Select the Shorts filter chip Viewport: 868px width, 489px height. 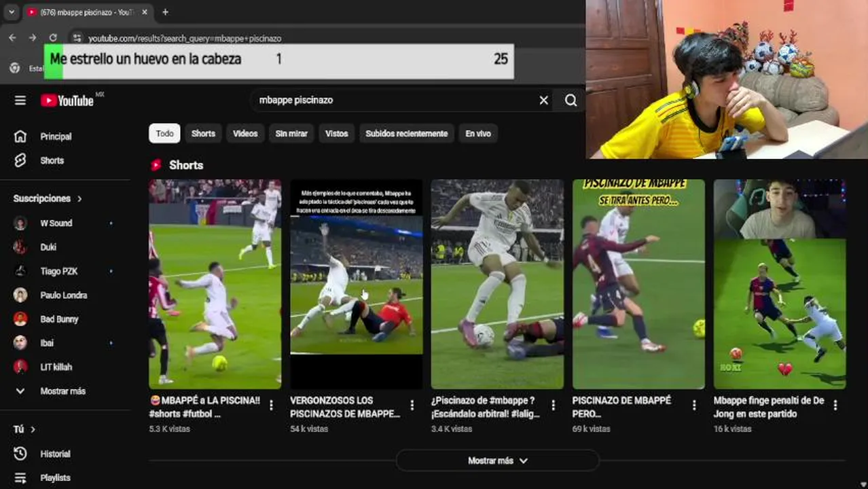coord(203,134)
